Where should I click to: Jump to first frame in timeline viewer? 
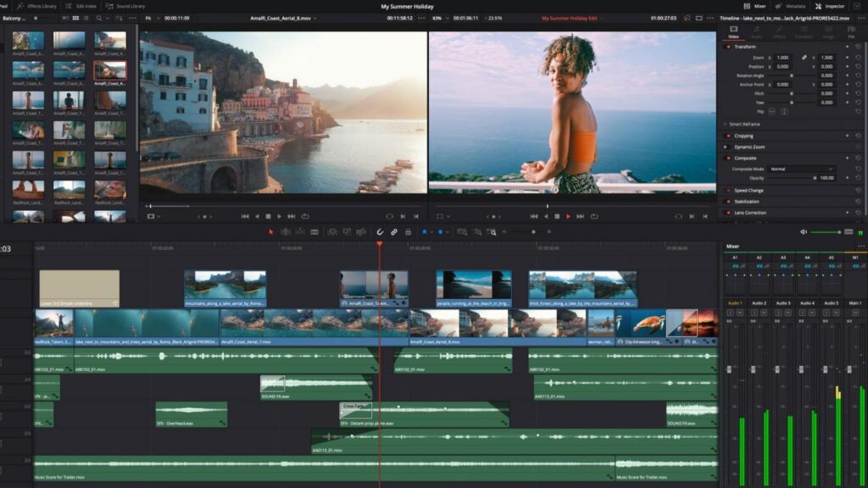(x=534, y=216)
